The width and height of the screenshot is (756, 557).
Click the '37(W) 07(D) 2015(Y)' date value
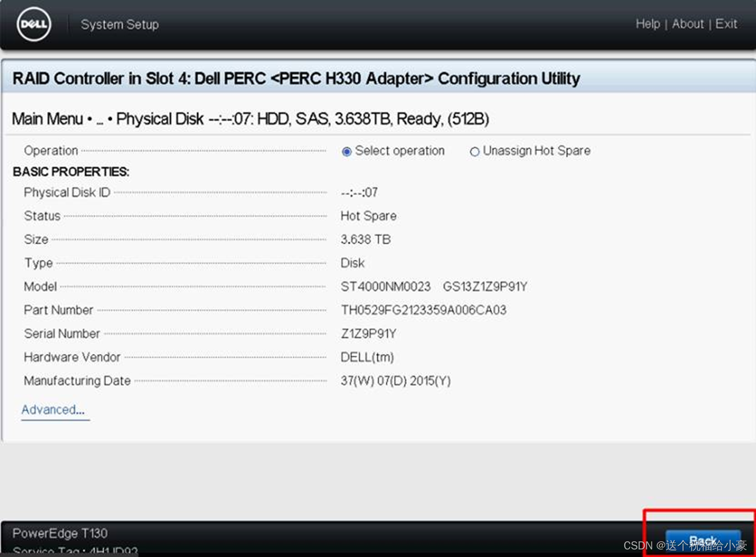396,381
